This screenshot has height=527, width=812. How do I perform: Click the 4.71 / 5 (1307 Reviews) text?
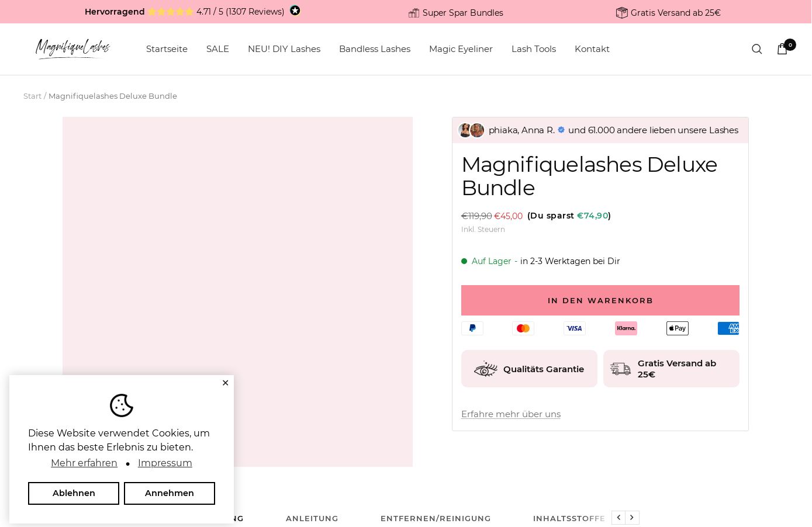coord(240,12)
